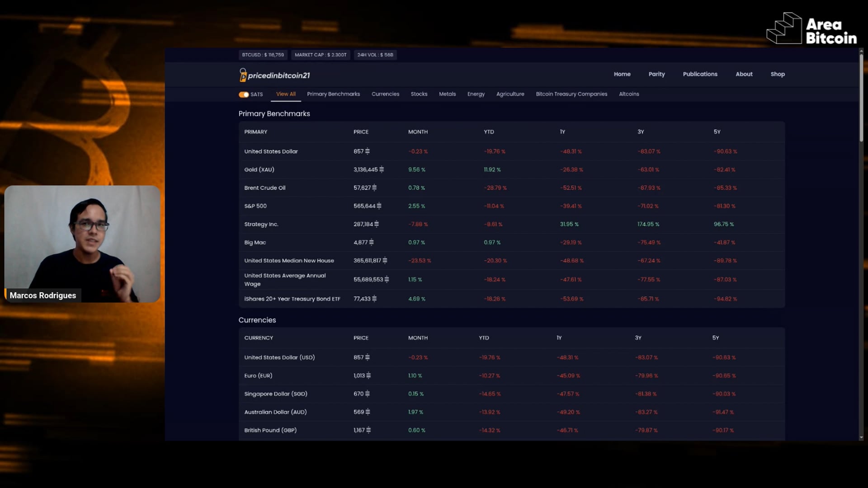Click sats icon beside Euro price
Image resolution: width=868 pixels, height=488 pixels.
click(368, 375)
